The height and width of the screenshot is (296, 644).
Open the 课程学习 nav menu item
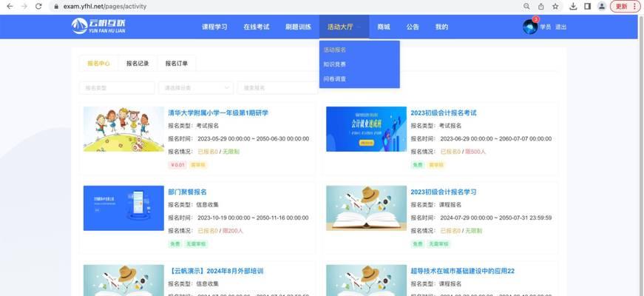point(214,27)
